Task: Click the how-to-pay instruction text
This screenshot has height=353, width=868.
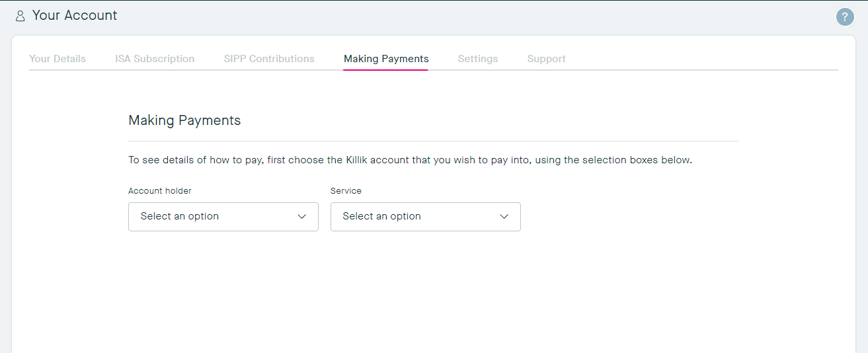Action: click(x=410, y=160)
